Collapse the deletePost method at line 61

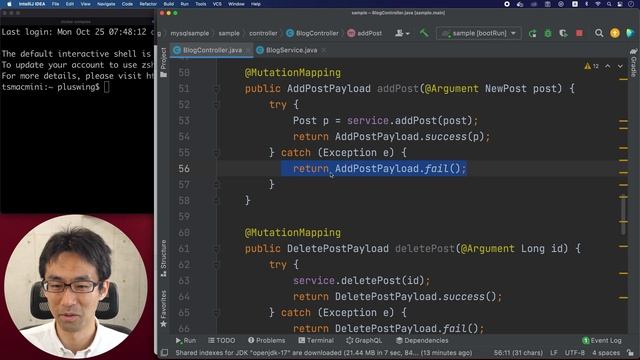pos(217,249)
